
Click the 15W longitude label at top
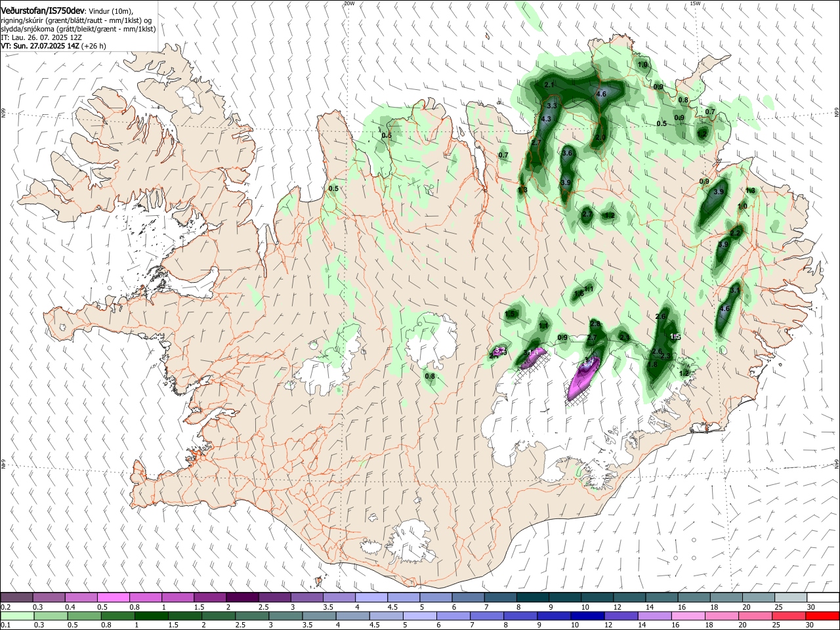pyautogui.click(x=696, y=3)
